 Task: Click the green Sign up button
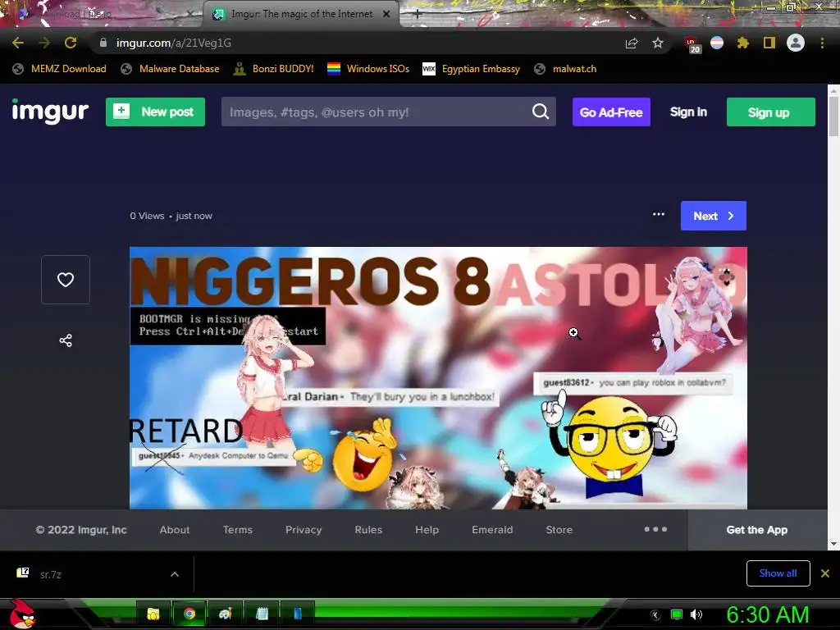click(x=771, y=112)
